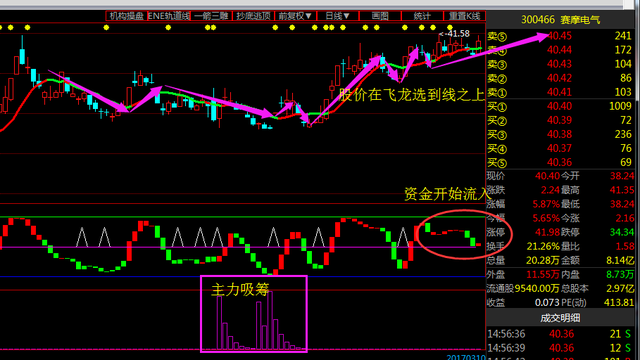Click the 机构操盘 indicator button

pos(127,16)
